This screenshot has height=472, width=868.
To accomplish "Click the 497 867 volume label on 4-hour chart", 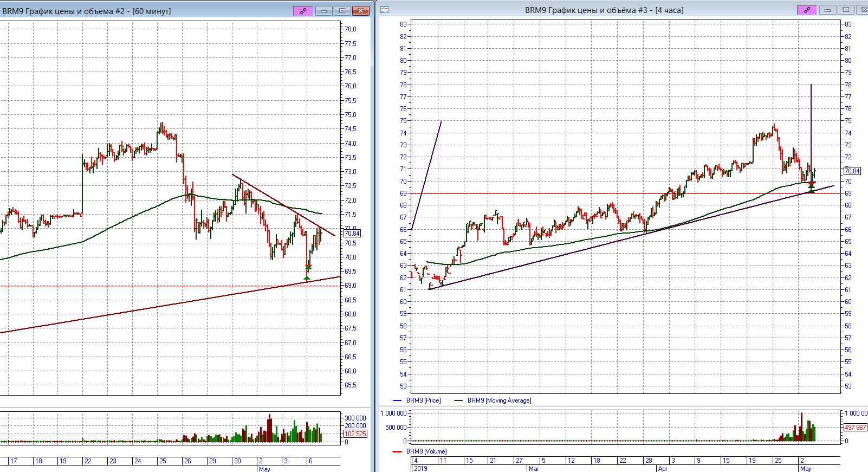I will (x=856, y=428).
